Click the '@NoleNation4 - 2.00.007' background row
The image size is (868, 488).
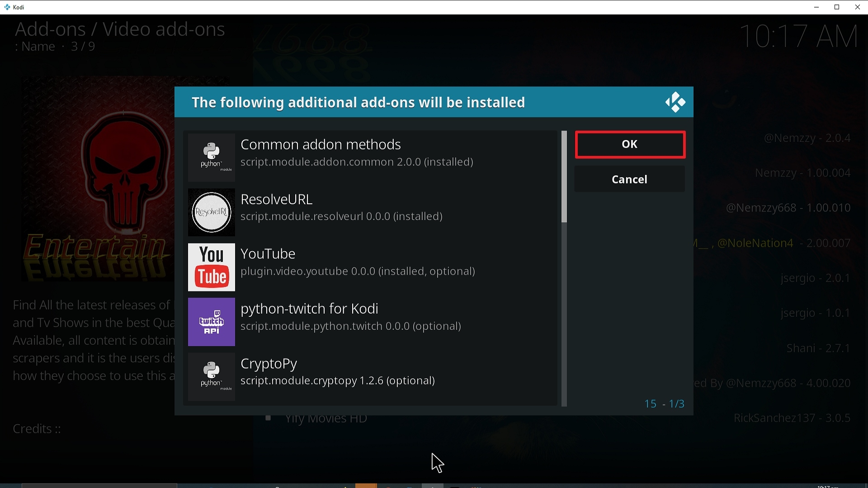point(784,244)
